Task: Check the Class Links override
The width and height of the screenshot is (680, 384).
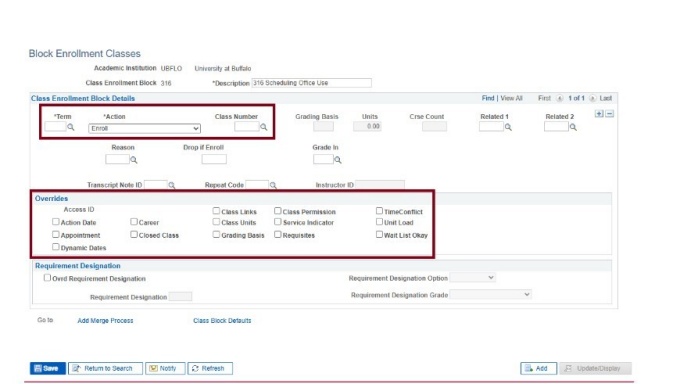Action: 216,211
